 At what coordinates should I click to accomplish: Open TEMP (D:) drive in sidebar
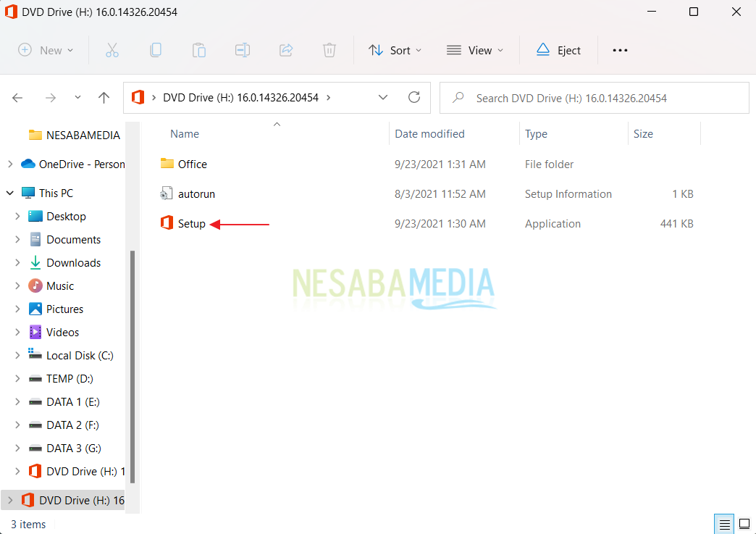coord(70,379)
